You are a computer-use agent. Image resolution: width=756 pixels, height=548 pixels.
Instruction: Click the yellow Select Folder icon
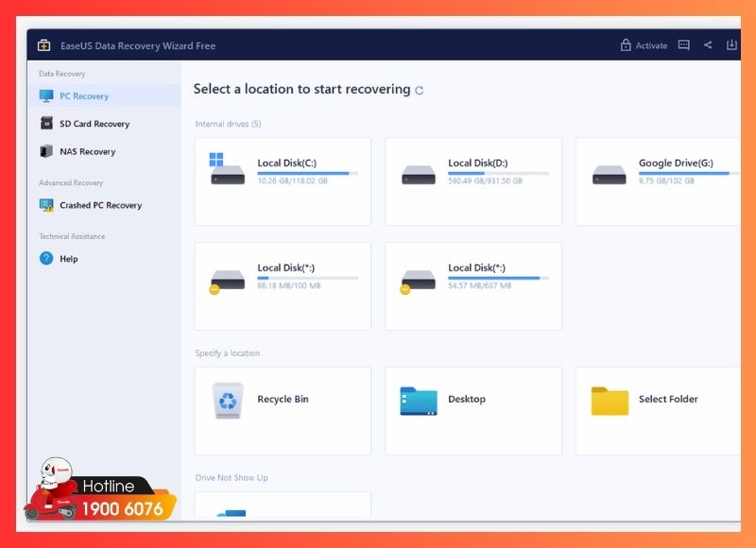click(x=610, y=401)
